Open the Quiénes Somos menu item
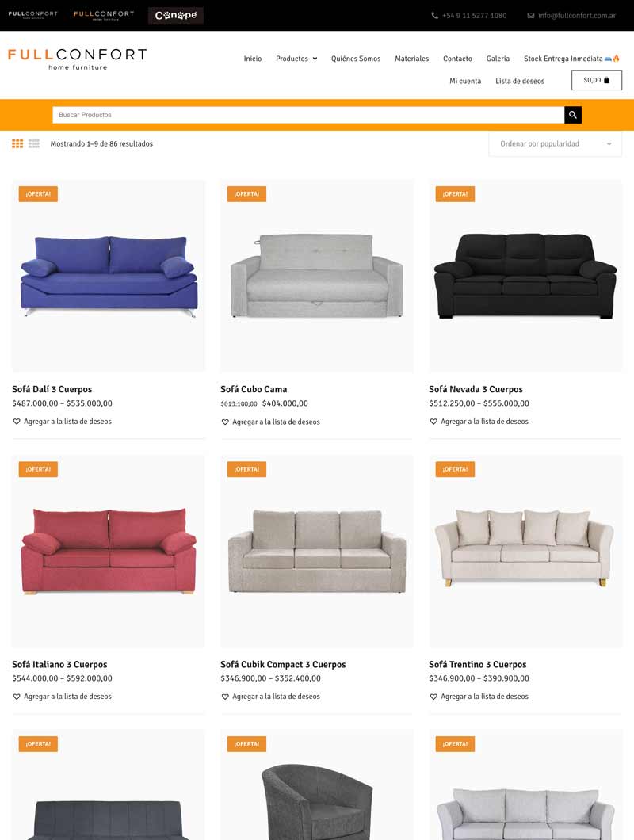The height and width of the screenshot is (840, 634). 356,59
